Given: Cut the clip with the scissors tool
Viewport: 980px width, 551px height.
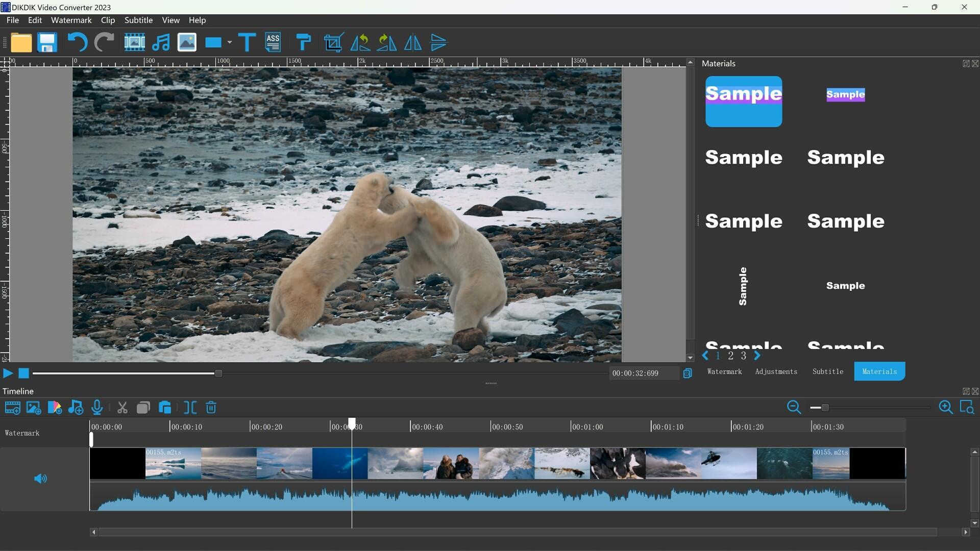Looking at the screenshot, I should (121, 407).
